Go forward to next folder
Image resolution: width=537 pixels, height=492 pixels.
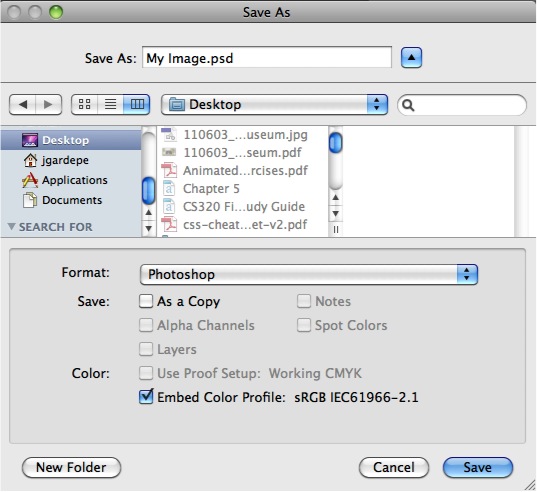48,104
